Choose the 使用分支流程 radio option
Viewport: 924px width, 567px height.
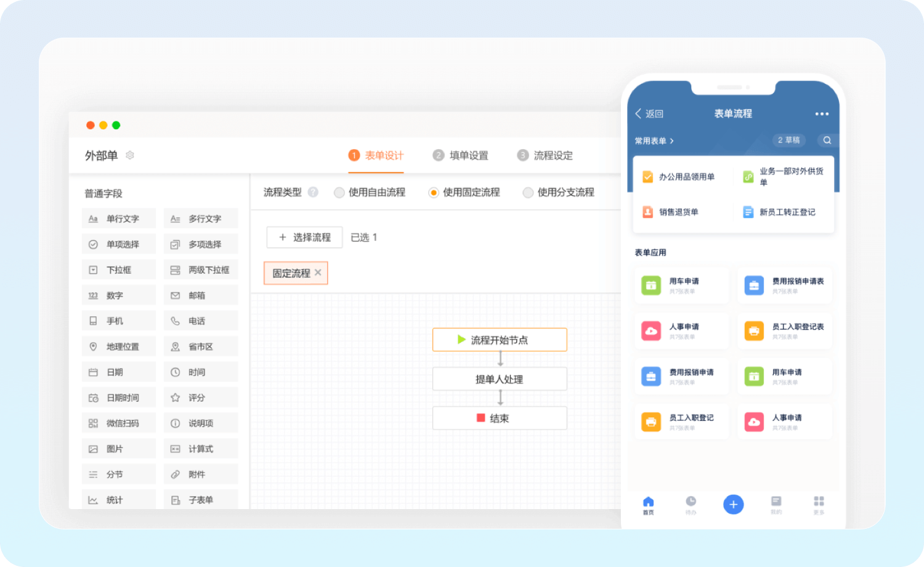tap(528, 193)
